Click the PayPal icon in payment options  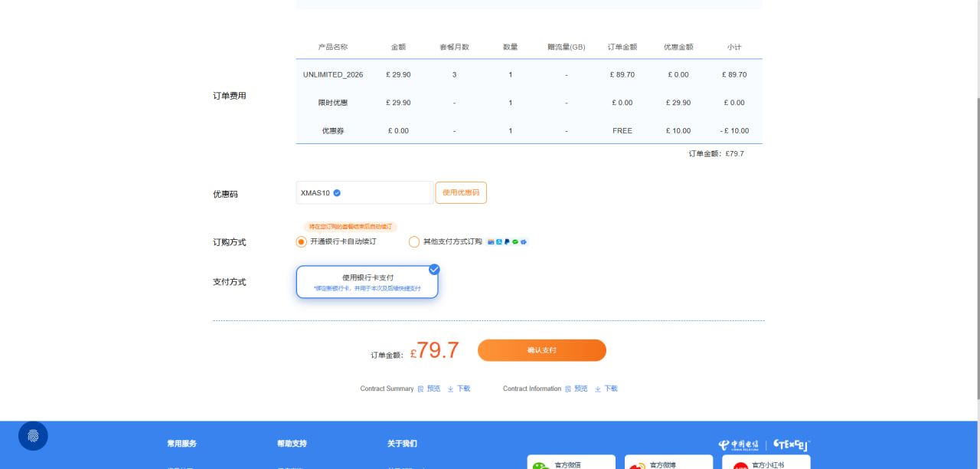pyautogui.click(x=507, y=242)
